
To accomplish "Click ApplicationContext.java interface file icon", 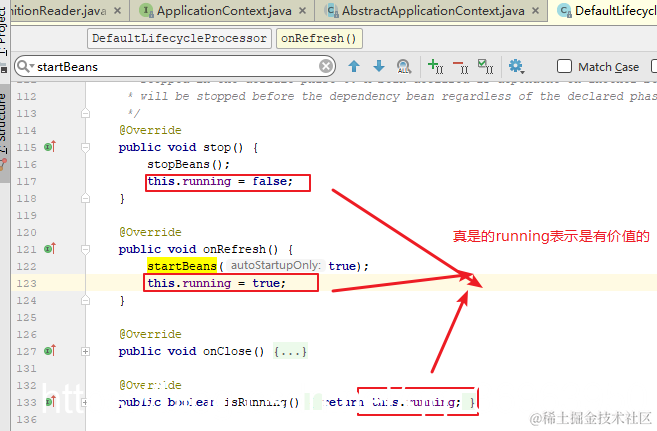I will pyautogui.click(x=147, y=10).
